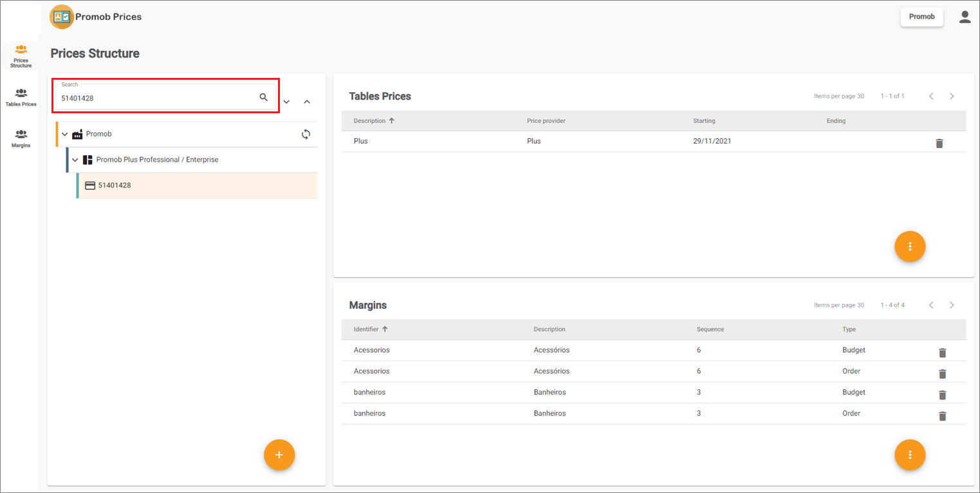Screen dimensions: 980x493
Task: Delete the banheiros Order margin
Action: [x=942, y=416]
